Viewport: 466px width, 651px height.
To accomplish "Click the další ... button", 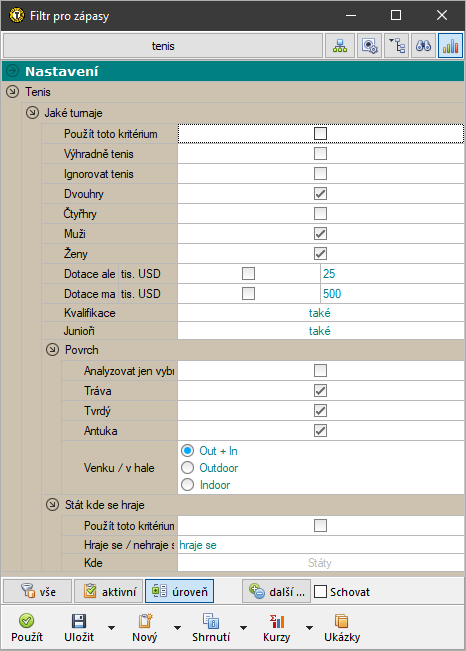I will 277,591.
